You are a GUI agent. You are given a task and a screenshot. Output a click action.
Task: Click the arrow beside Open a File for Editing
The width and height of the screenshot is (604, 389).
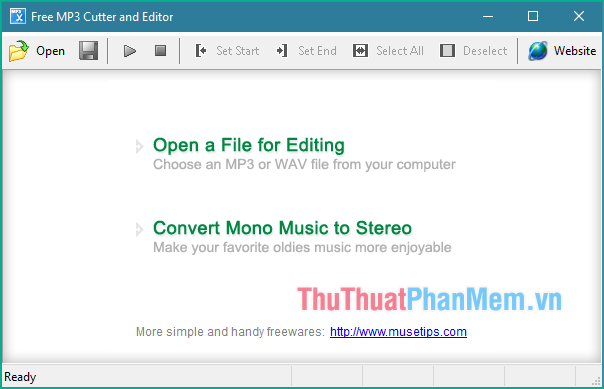click(x=139, y=146)
